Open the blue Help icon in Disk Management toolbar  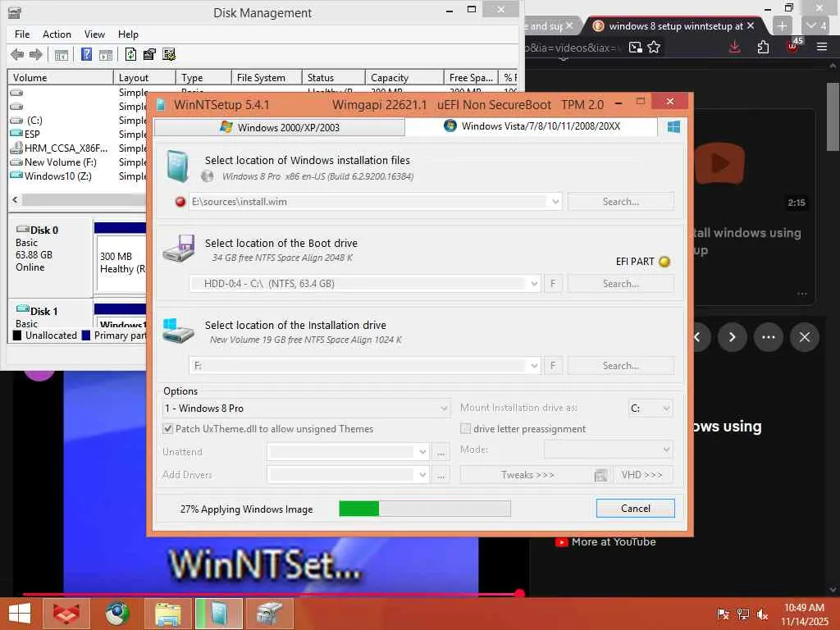click(x=86, y=54)
